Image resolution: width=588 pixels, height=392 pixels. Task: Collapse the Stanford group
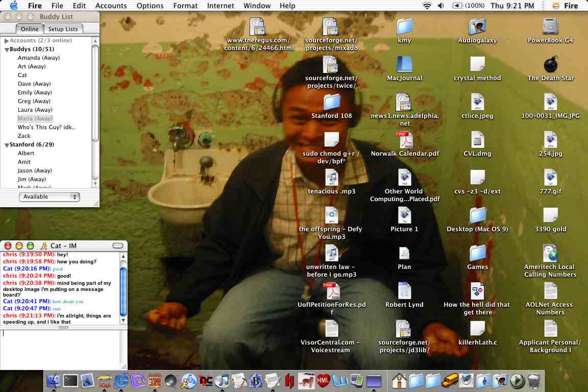(7, 145)
